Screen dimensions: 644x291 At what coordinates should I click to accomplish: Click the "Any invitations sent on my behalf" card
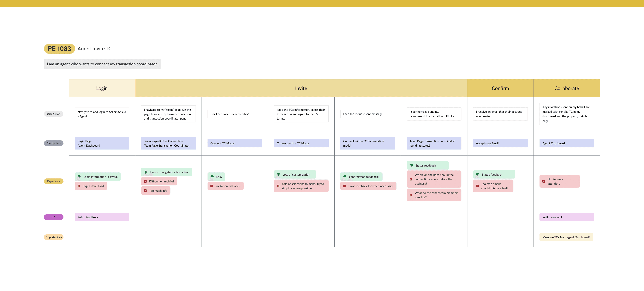[x=567, y=114]
